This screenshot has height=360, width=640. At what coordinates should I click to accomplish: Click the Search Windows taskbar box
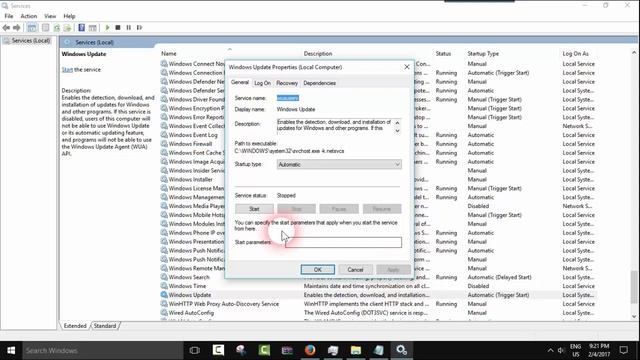coord(102,350)
